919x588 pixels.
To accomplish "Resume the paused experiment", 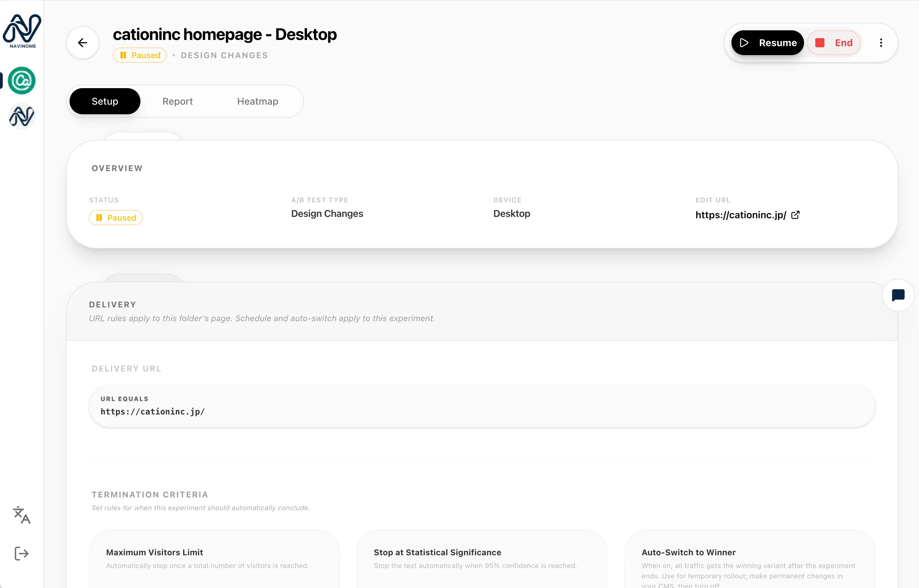I will [767, 43].
